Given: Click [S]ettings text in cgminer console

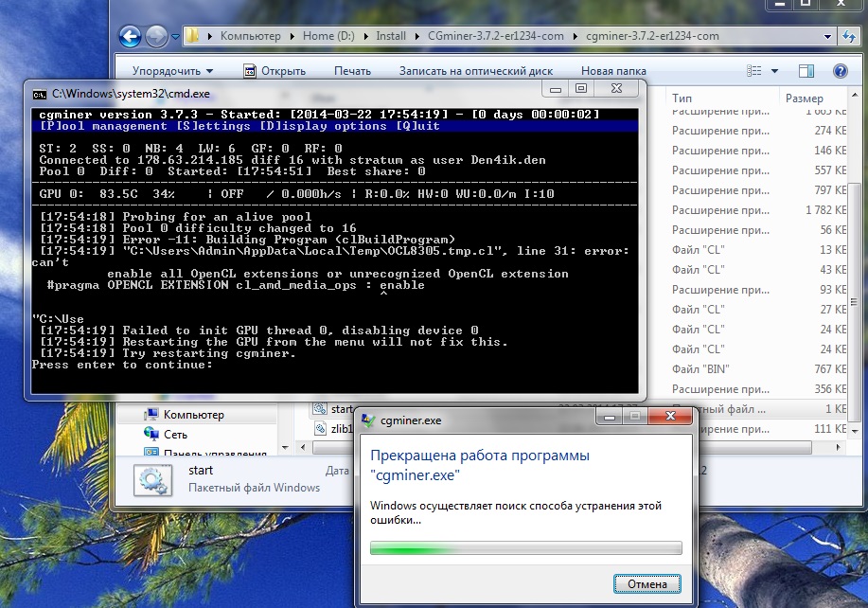Looking at the screenshot, I should click(x=213, y=126).
